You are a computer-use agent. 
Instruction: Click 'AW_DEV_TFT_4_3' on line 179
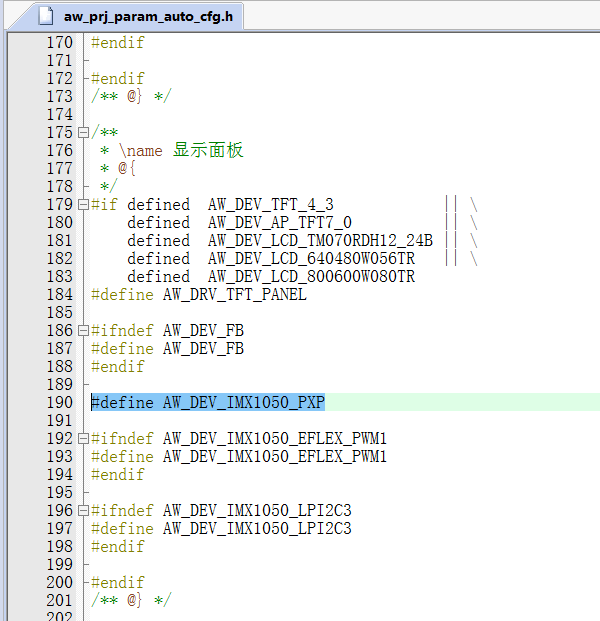coord(270,205)
